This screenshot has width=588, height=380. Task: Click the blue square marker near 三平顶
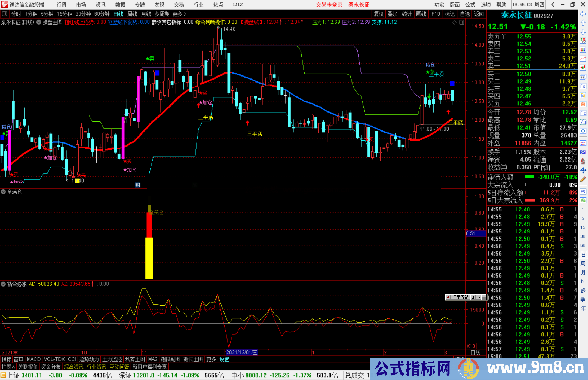click(452, 83)
